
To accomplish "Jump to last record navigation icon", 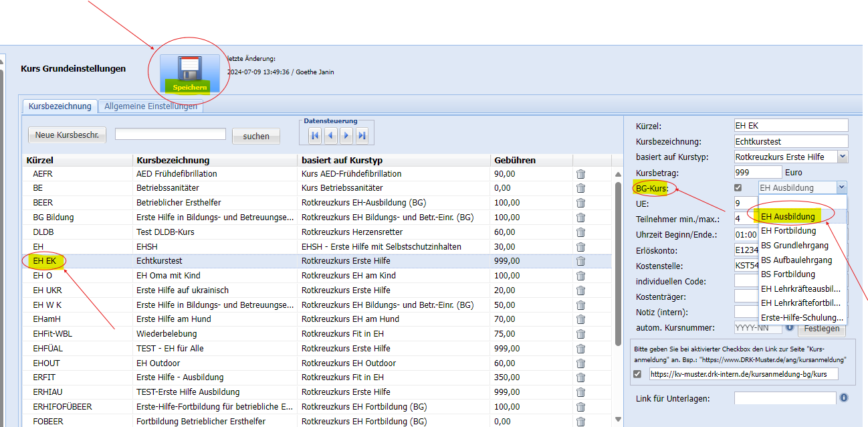I will click(362, 136).
